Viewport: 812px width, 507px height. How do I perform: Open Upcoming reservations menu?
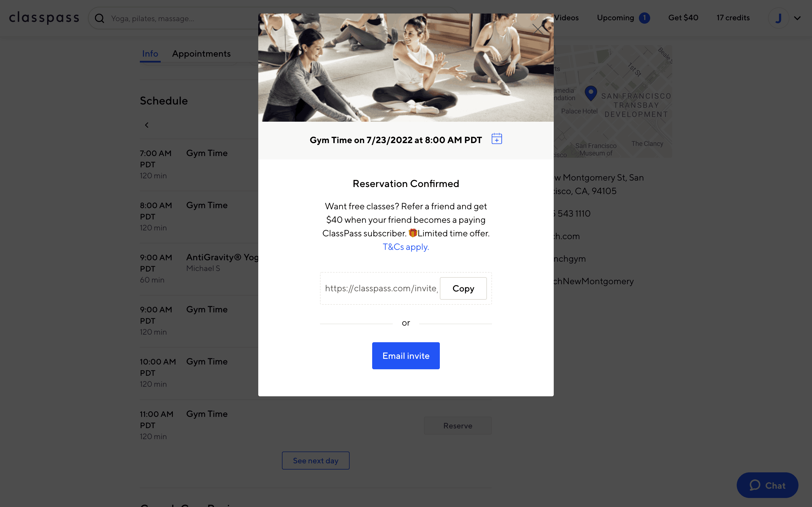click(615, 18)
